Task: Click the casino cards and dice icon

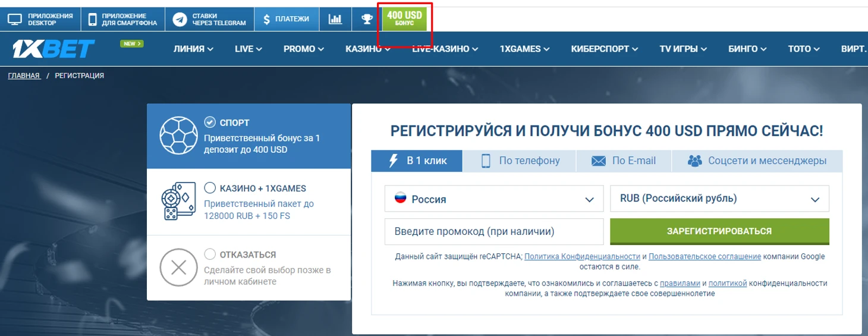Action: (178, 202)
